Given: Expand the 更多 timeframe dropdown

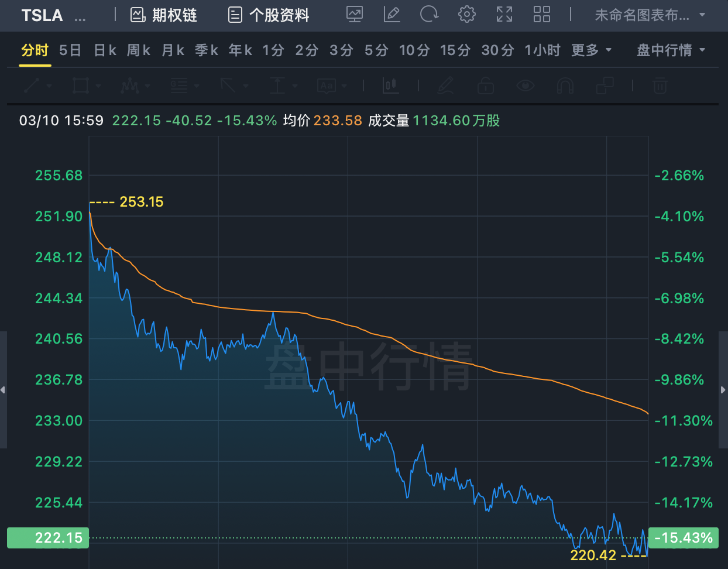Looking at the screenshot, I should [591, 50].
